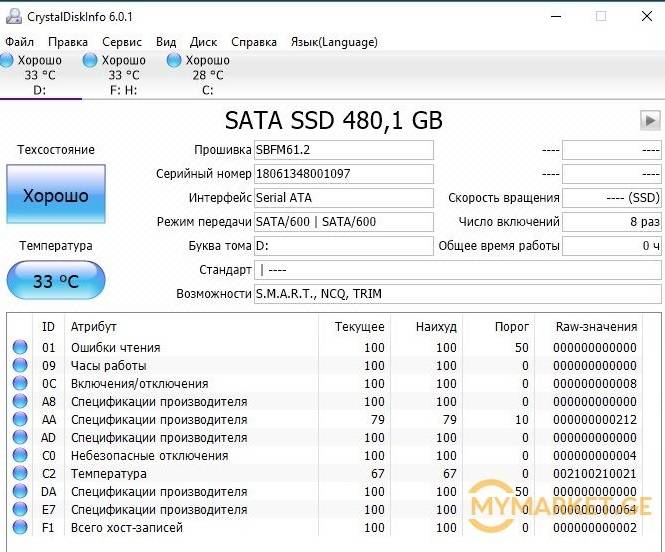Image resolution: width=665 pixels, height=552 pixels.
Task: Click the Наихуд column header
Action: tap(426, 327)
